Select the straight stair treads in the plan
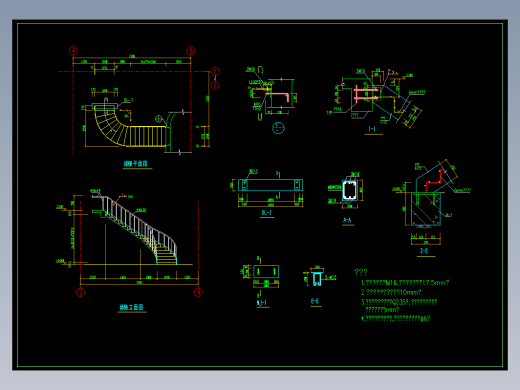This screenshot has width=520, height=390. (x=147, y=136)
